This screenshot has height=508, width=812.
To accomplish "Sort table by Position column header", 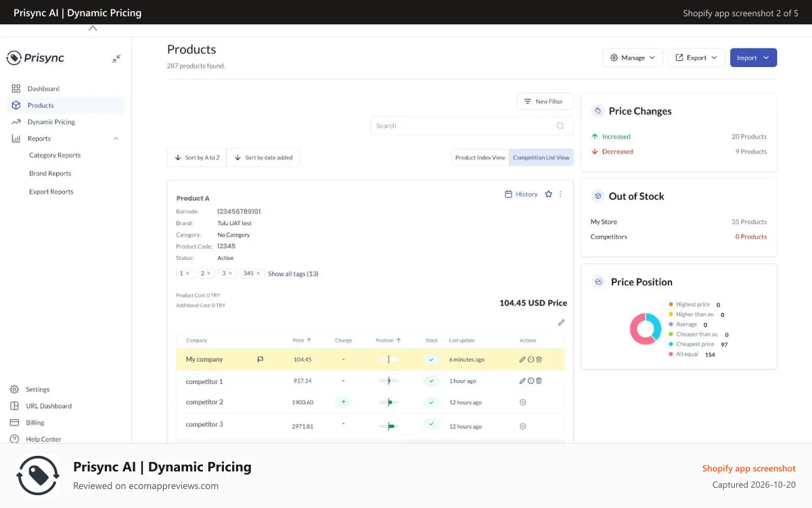I will coord(388,340).
